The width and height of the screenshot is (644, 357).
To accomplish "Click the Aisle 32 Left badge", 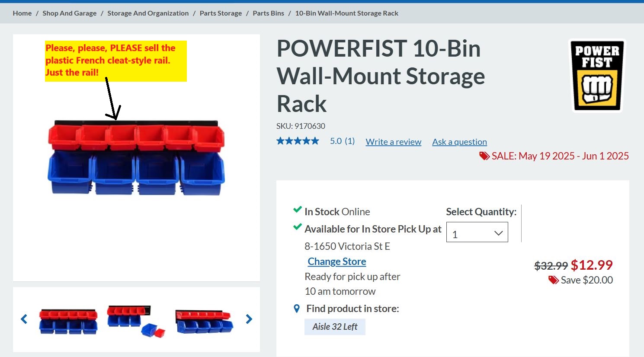I will (335, 327).
